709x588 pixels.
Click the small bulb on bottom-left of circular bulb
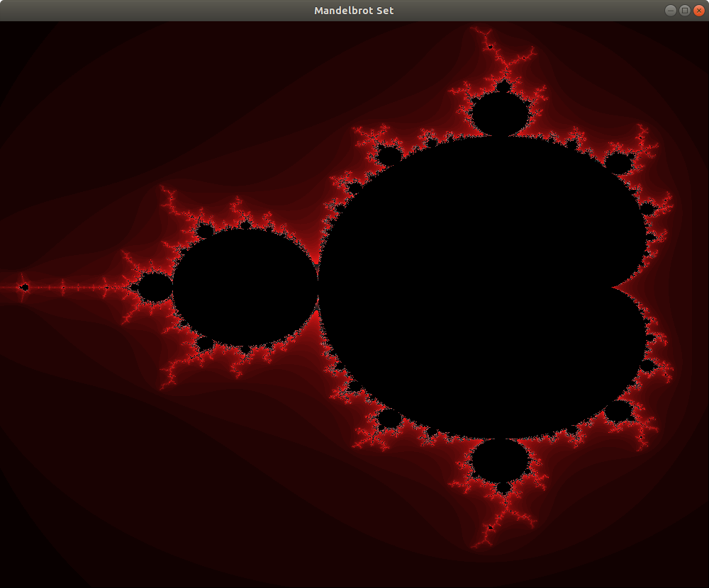coord(205,344)
